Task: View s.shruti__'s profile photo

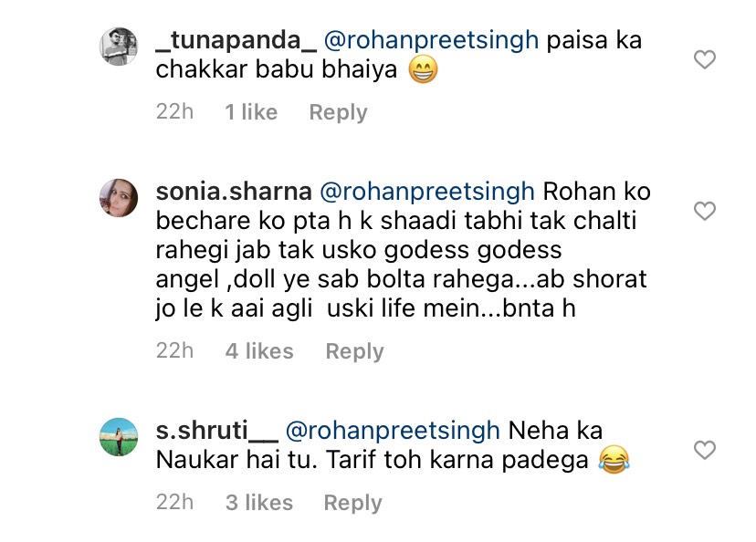Action: coord(118,436)
